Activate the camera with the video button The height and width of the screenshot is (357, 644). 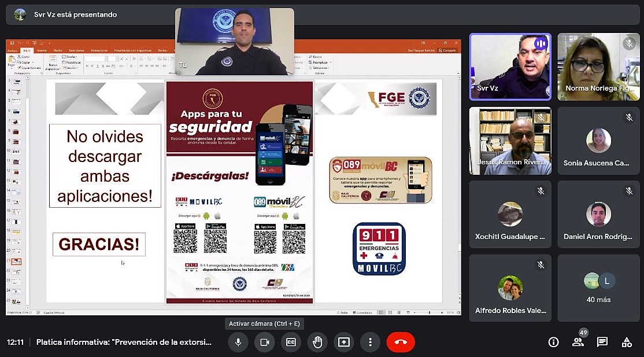pyautogui.click(x=265, y=342)
